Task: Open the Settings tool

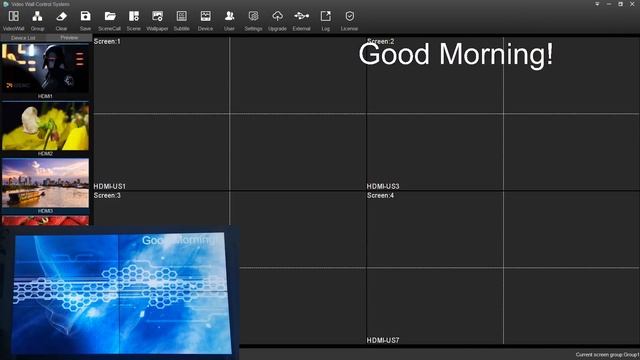Action: 253,20
